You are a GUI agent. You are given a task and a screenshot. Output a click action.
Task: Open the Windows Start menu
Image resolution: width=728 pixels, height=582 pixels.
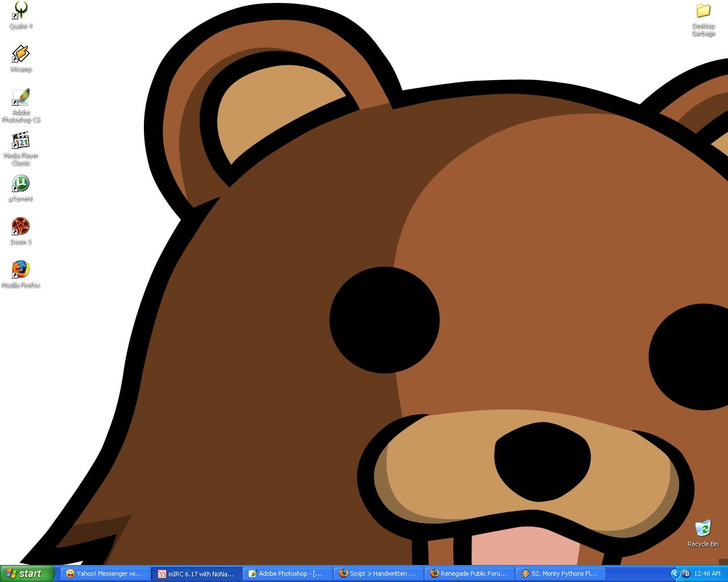pyautogui.click(x=27, y=573)
